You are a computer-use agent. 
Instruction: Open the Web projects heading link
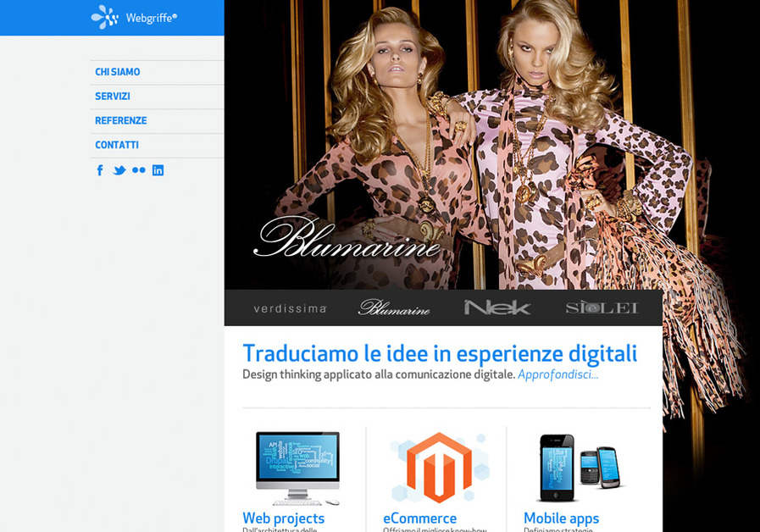(284, 518)
